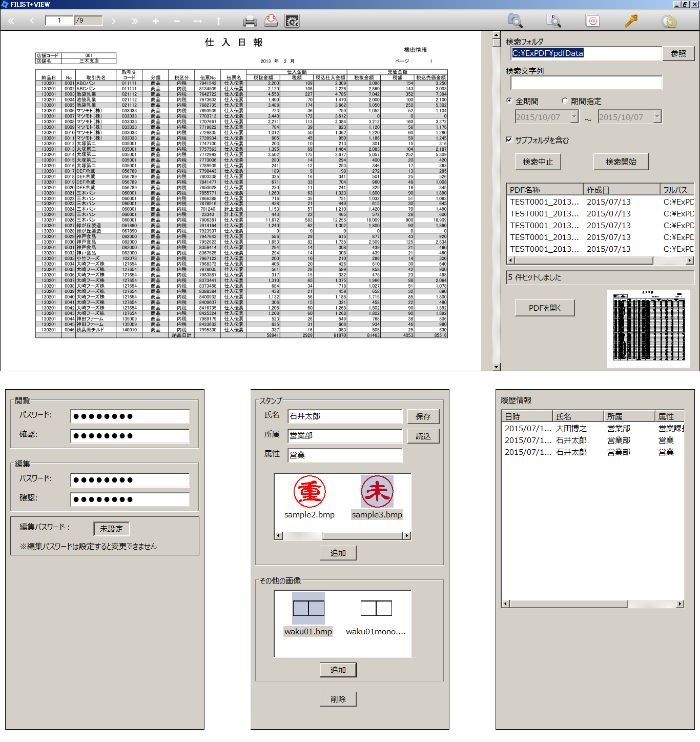Click 追加 under the スタンプ list

[x=338, y=553]
